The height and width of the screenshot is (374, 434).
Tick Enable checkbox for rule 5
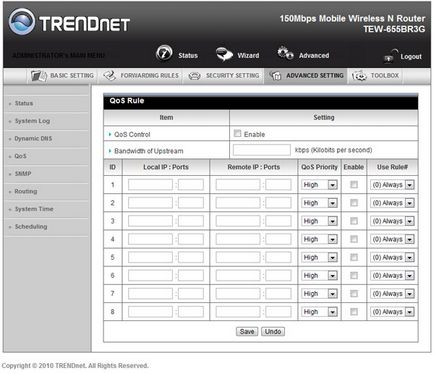[354, 257]
